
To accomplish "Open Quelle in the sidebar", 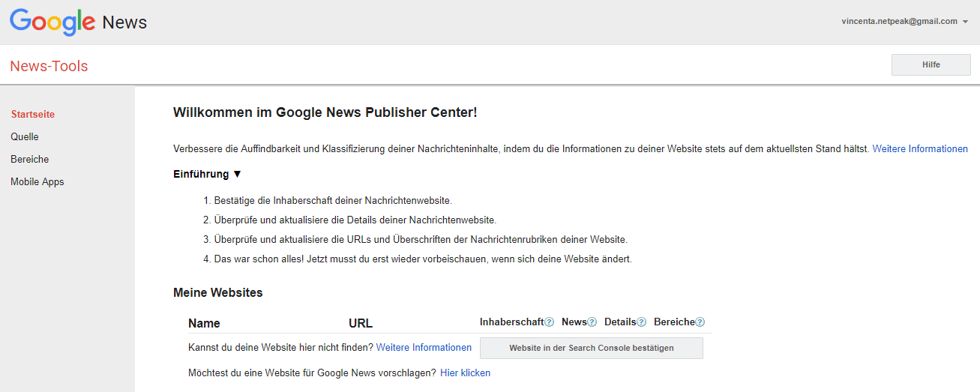I will click(25, 137).
